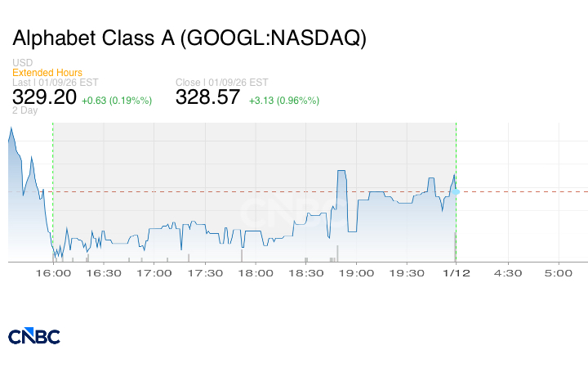This screenshot has height=368, width=588.
Task: Click the +3.13 (0.96%) change value
Action: [x=283, y=101]
